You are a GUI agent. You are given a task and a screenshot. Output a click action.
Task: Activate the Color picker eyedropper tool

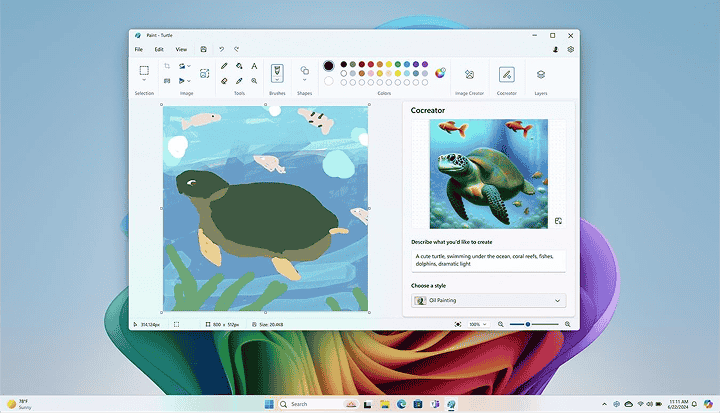point(240,80)
